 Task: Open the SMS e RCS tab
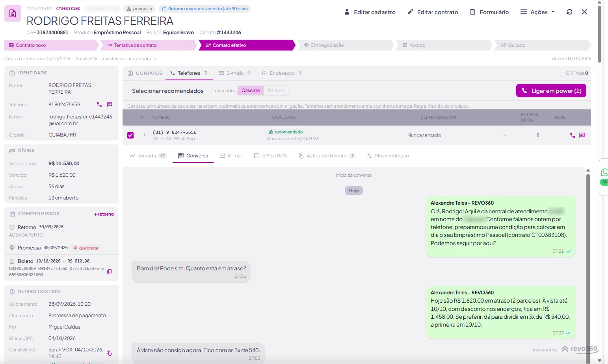[271, 156]
